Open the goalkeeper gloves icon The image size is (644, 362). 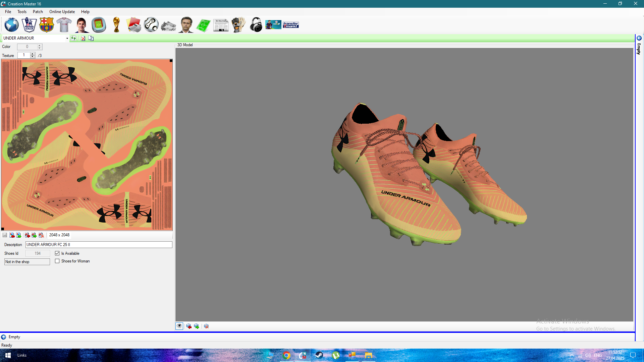point(238,25)
